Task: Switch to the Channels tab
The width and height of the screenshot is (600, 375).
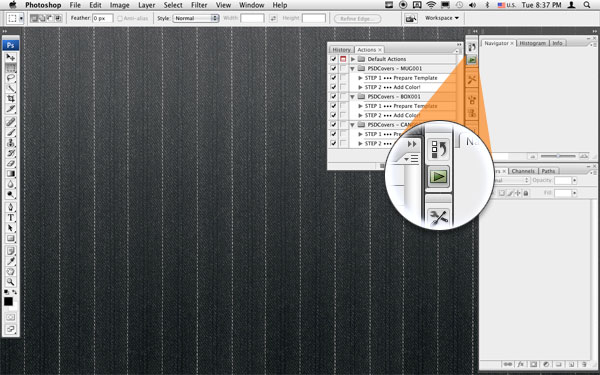Action: [523, 171]
